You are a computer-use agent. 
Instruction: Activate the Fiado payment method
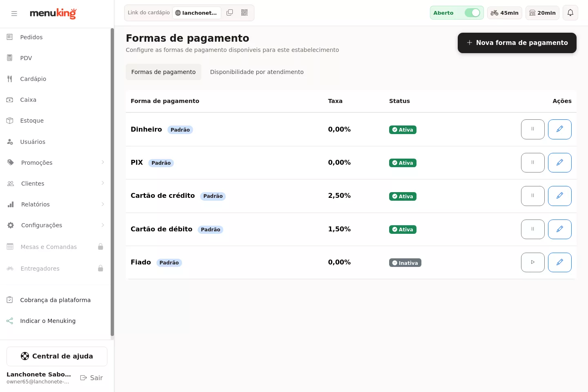[533, 262]
